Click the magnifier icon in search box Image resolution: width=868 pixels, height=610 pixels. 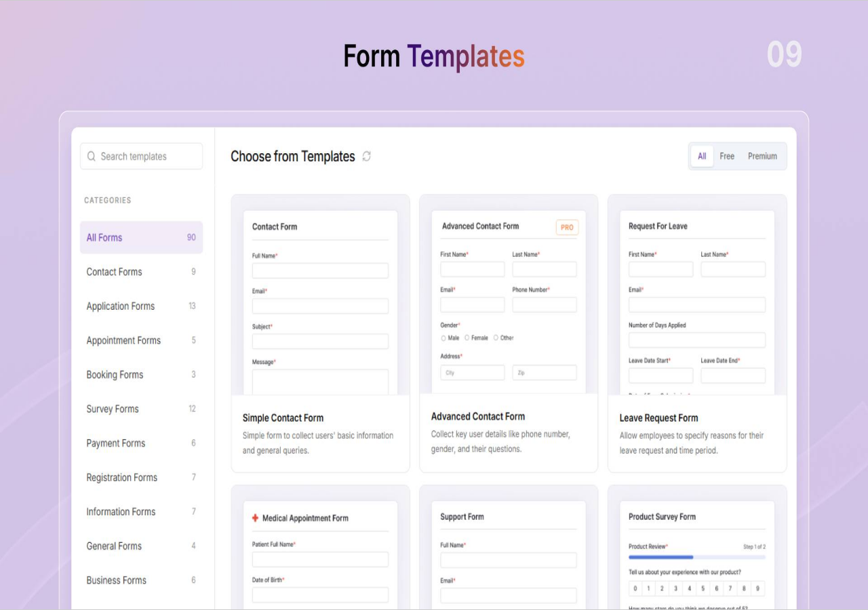pyautogui.click(x=92, y=157)
